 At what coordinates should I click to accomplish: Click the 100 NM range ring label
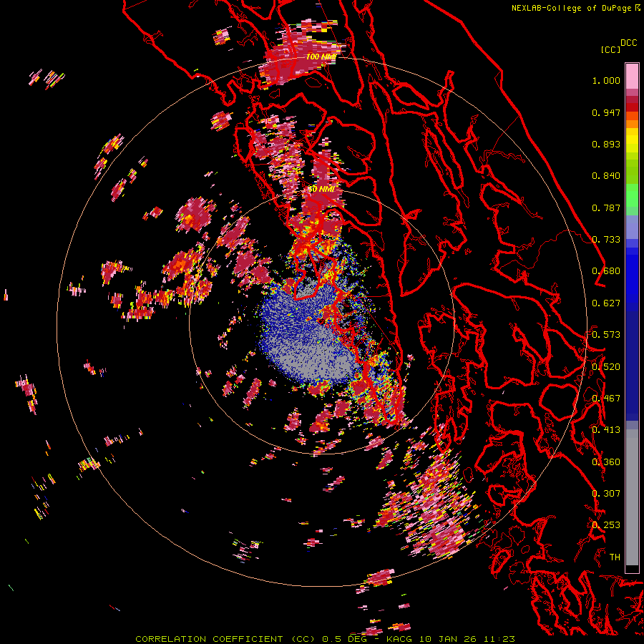(x=321, y=57)
